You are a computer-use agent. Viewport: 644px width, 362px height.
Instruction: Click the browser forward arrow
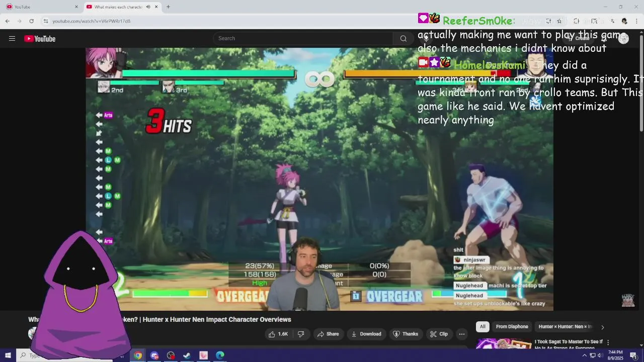point(19,21)
